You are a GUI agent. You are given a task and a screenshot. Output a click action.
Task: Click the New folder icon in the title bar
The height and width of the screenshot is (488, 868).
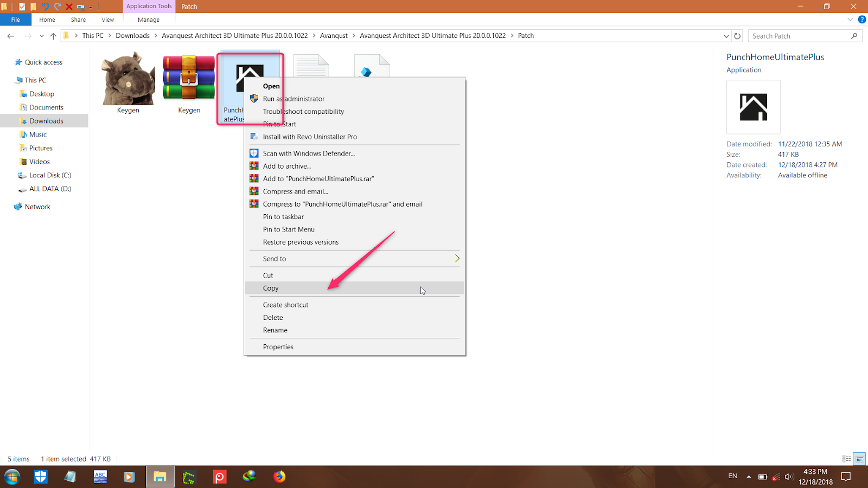[33, 7]
